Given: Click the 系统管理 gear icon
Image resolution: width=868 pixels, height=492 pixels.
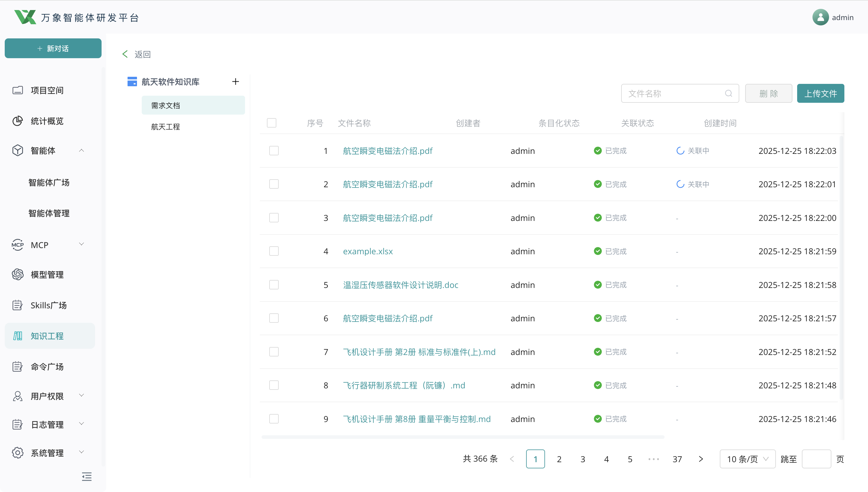Looking at the screenshot, I should click(17, 453).
